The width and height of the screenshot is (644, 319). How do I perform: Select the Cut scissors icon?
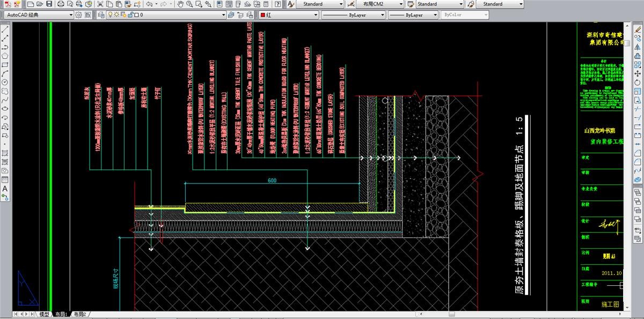point(100,4)
